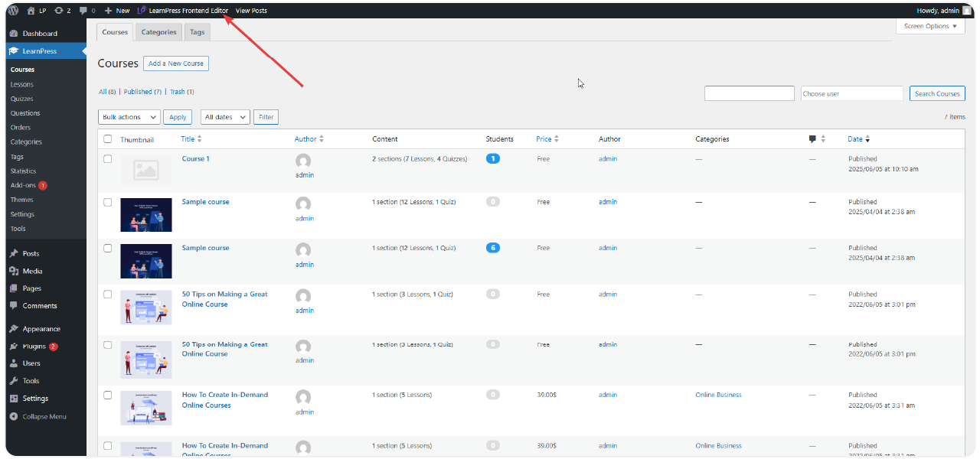Screen dimensions: 980x459
Task: Open Plugins via its plug icon
Action: pyautogui.click(x=14, y=347)
